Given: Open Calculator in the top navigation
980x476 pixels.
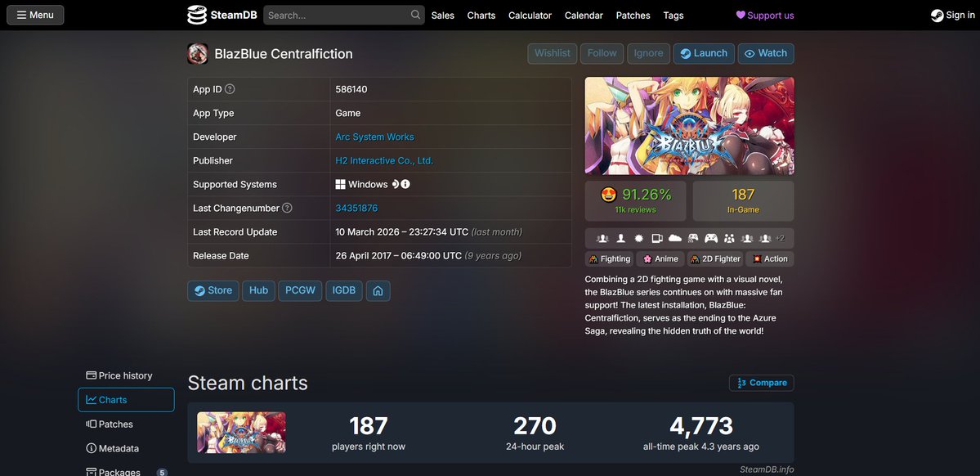Looking at the screenshot, I should (x=530, y=16).
